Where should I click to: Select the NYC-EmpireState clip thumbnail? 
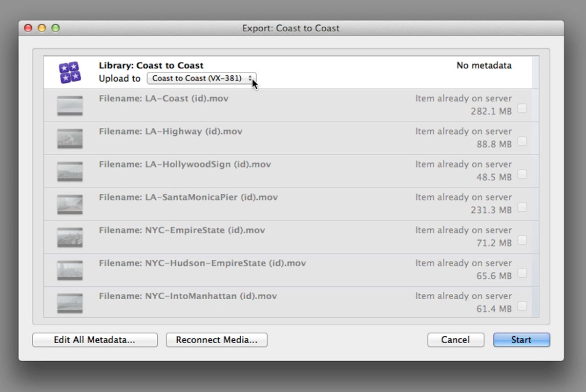(70, 238)
